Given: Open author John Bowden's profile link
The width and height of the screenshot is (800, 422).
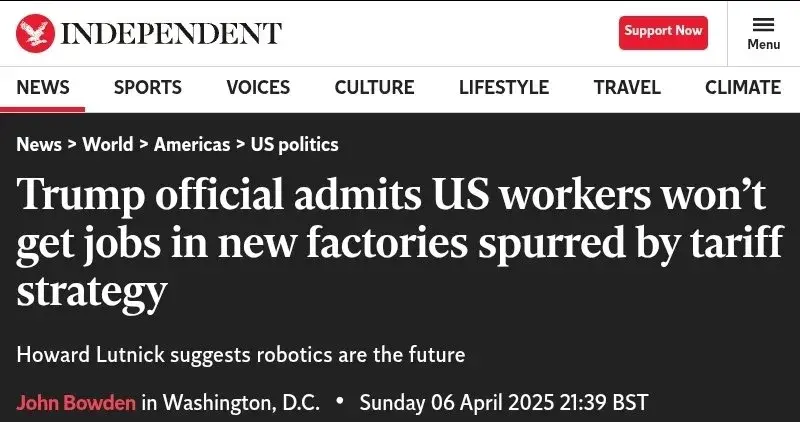Looking at the screenshot, I should tap(75, 403).
